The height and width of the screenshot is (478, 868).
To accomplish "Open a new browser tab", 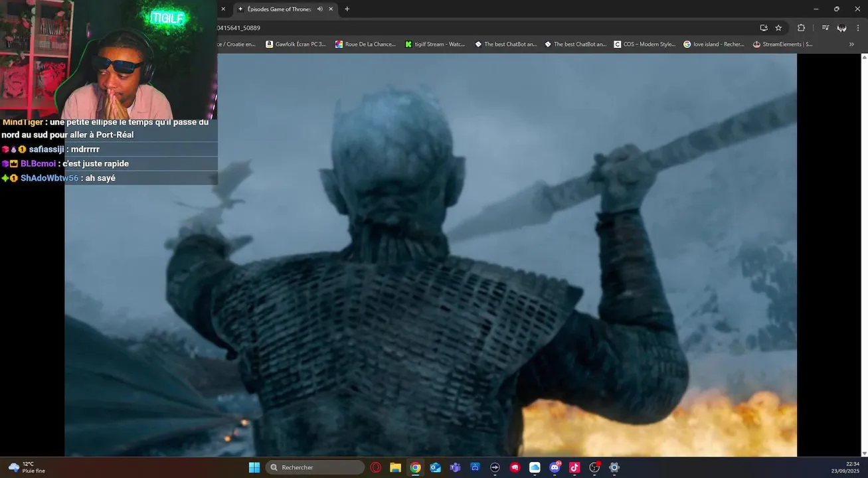I will 347,9.
